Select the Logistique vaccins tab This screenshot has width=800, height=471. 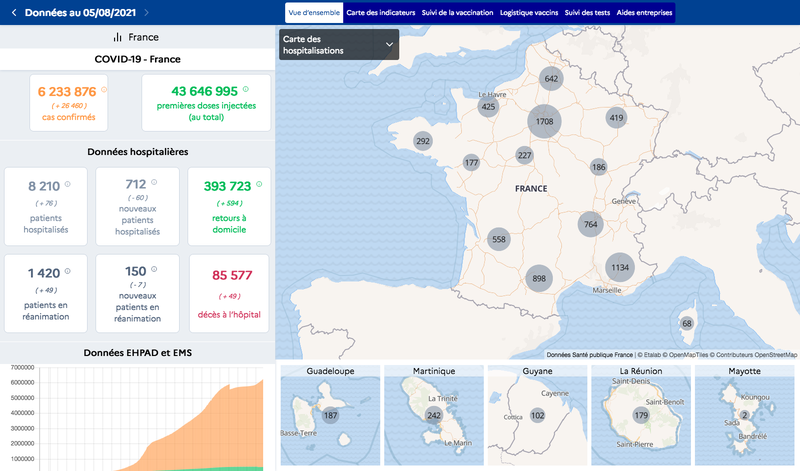pyautogui.click(x=528, y=12)
